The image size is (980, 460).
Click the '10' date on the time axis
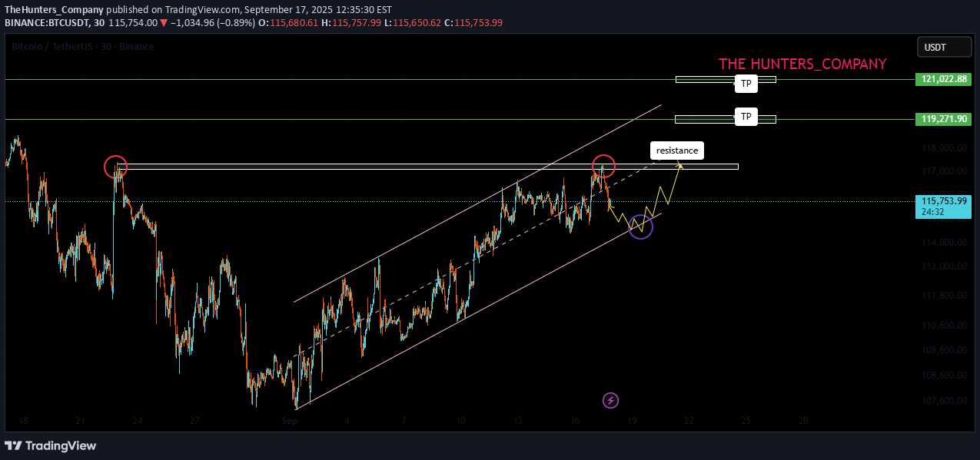[460, 421]
